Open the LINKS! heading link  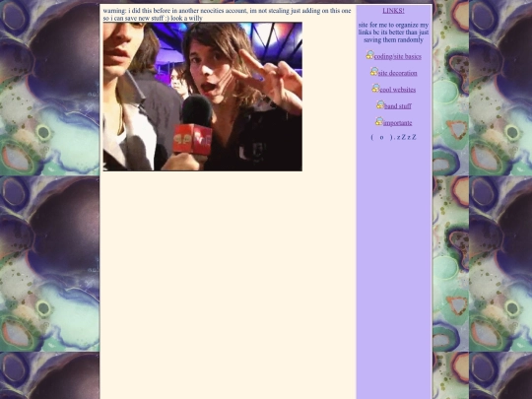[393, 11]
